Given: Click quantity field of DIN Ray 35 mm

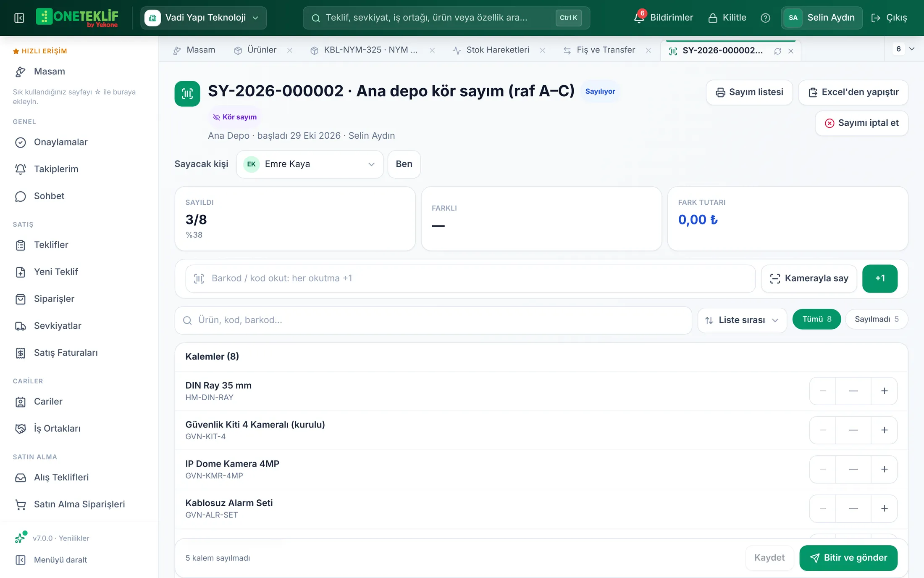Looking at the screenshot, I should (853, 391).
